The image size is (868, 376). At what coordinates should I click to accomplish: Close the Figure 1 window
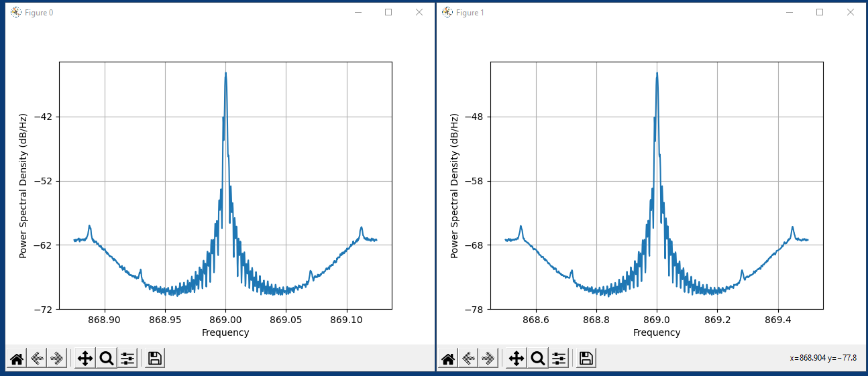(x=851, y=12)
